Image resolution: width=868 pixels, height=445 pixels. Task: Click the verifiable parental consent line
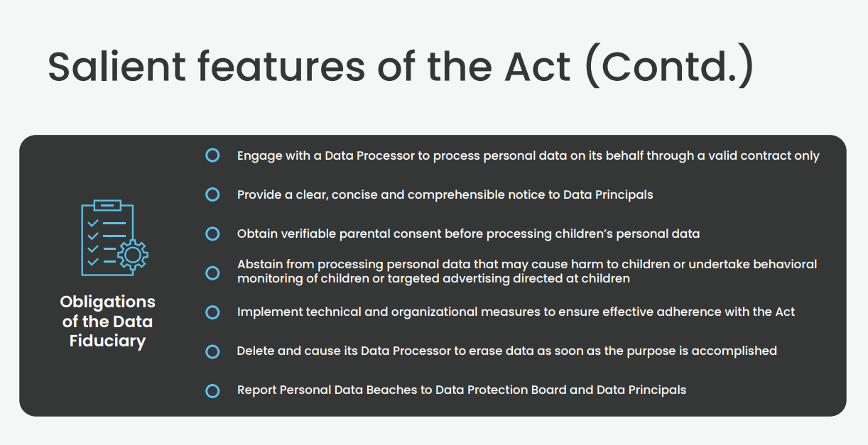(469, 234)
